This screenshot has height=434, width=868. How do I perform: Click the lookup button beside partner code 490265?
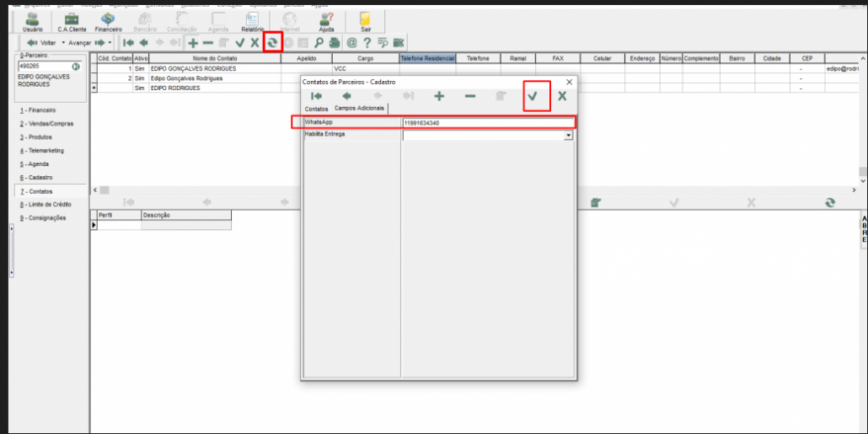pos(76,66)
